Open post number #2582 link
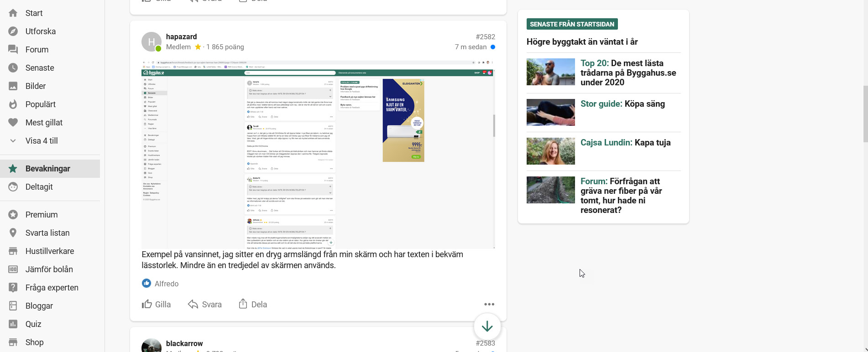Viewport: 868px width, 352px height. point(485,37)
